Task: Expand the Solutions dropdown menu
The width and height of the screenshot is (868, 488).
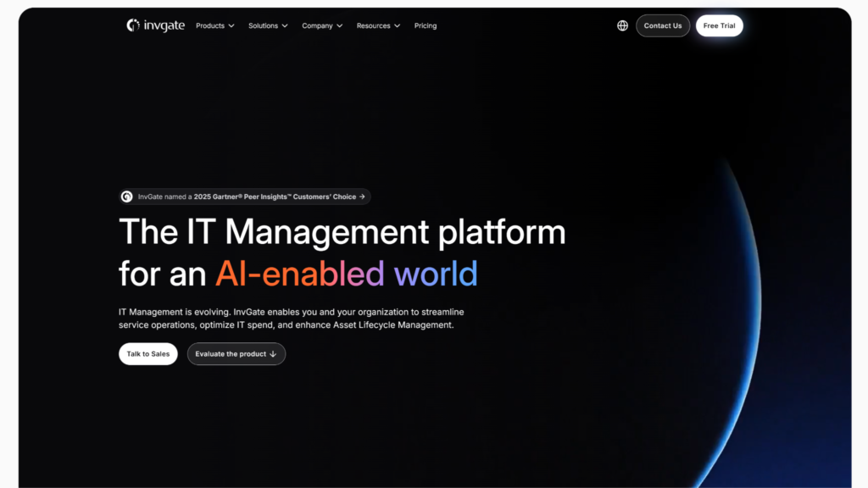Action: tap(268, 25)
